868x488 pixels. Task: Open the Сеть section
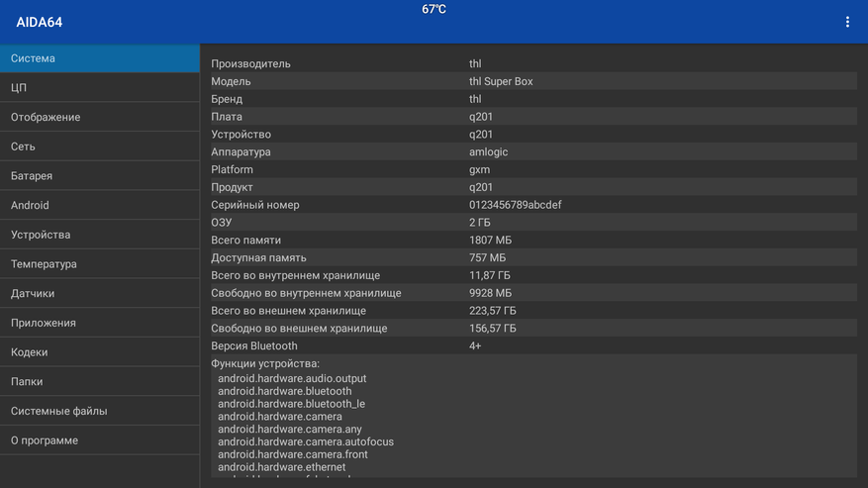tap(100, 146)
